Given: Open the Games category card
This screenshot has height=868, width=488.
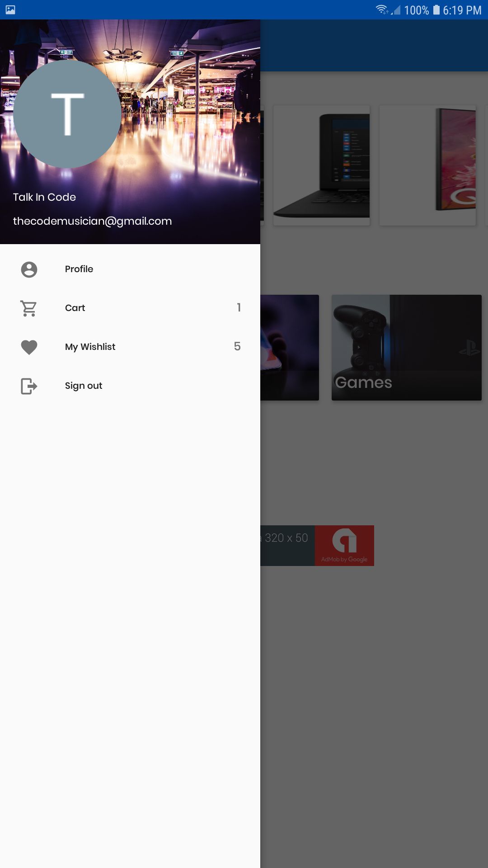Looking at the screenshot, I should (407, 348).
